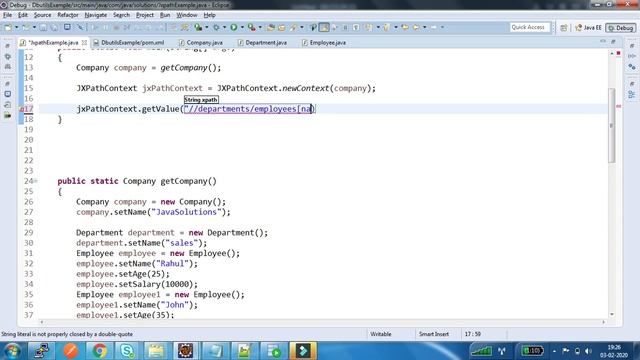Open the Edit menu
Image resolution: width=640 pixels, height=360 pixels.
coord(22,15)
